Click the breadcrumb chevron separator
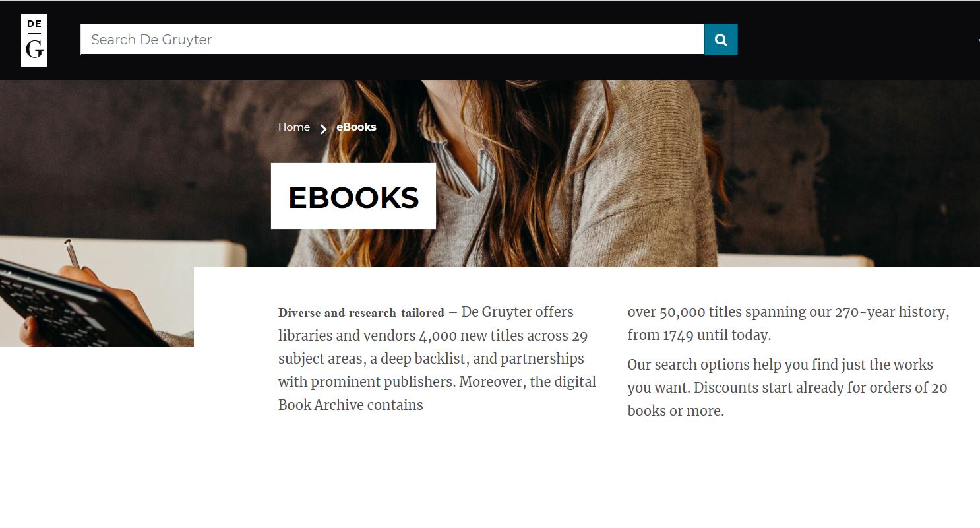This screenshot has height=528, width=980. point(323,129)
